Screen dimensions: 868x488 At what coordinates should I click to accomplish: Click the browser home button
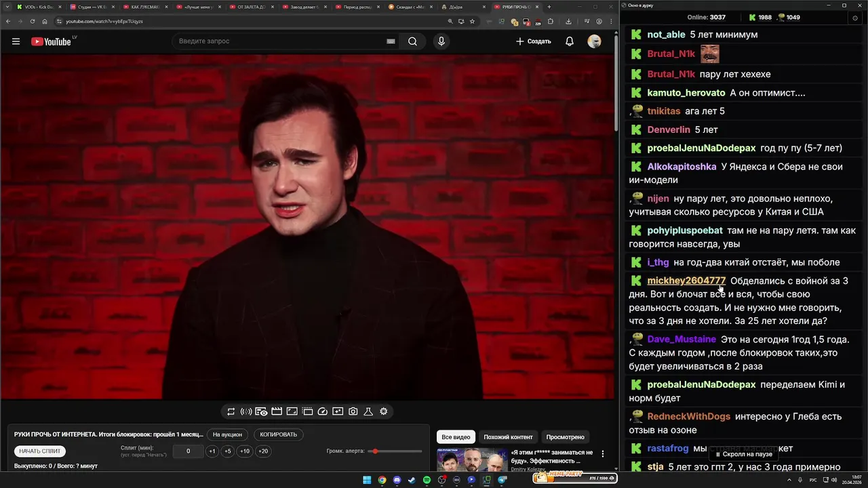click(45, 21)
